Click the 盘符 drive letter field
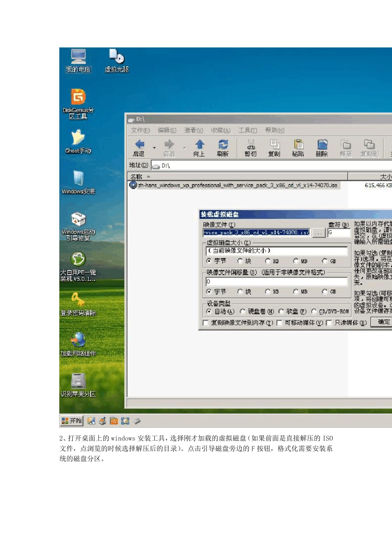Image resolution: width=392 pixels, height=555 pixels. (x=339, y=232)
